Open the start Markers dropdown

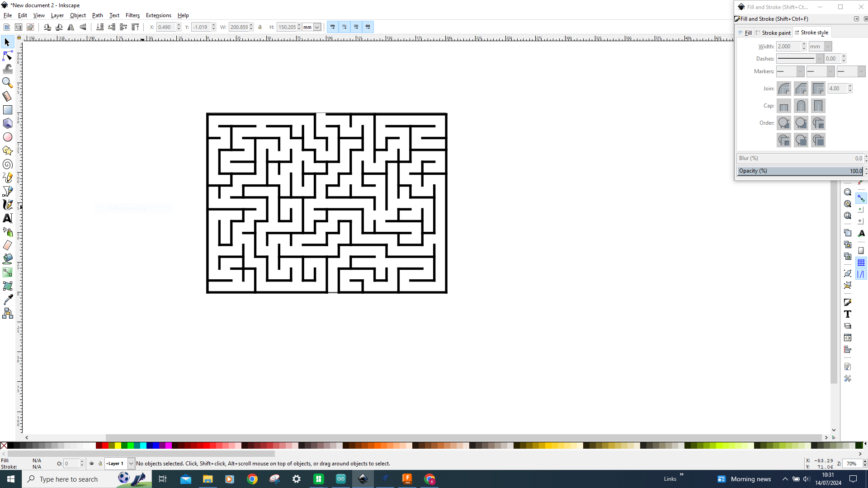coord(789,71)
